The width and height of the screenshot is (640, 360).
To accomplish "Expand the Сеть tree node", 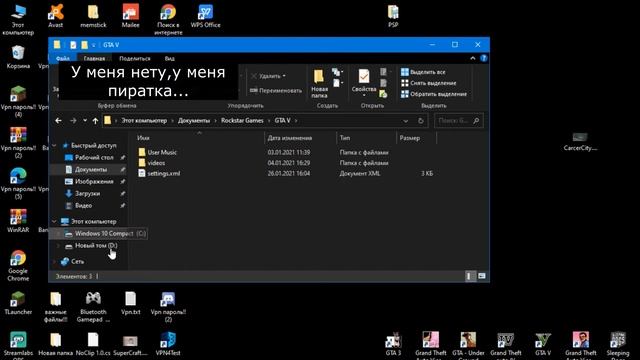I will (x=54, y=261).
